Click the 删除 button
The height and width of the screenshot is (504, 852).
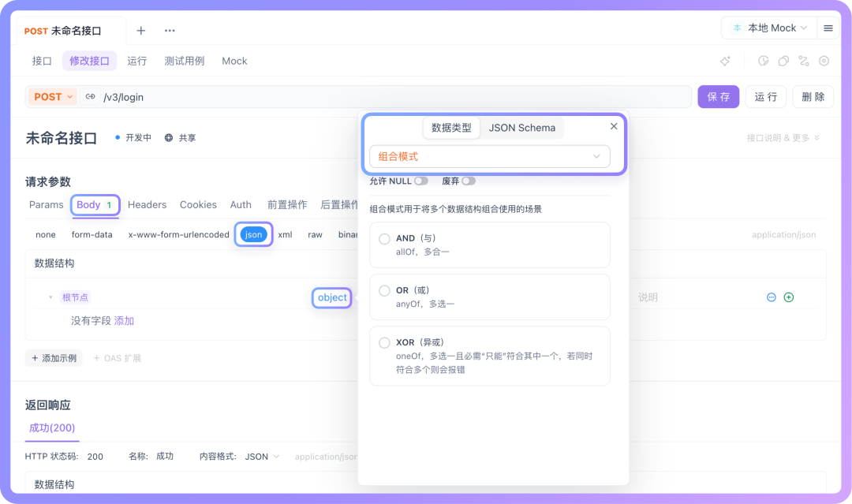click(813, 97)
